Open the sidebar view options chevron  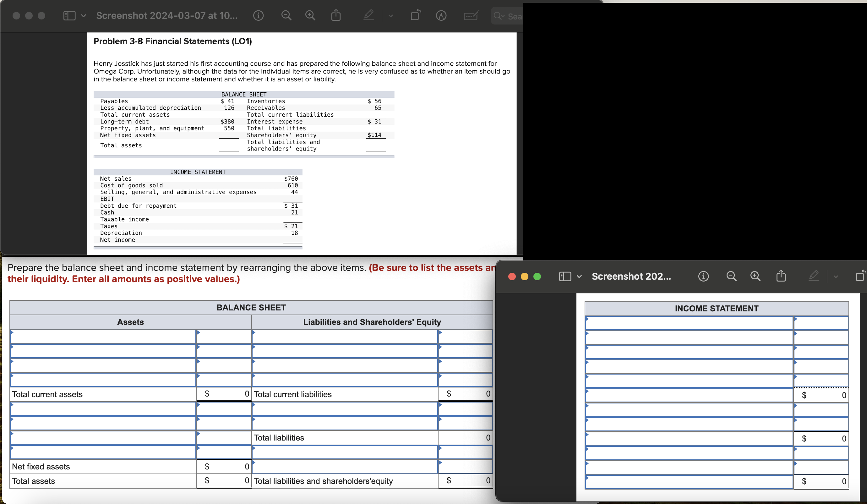[83, 16]
